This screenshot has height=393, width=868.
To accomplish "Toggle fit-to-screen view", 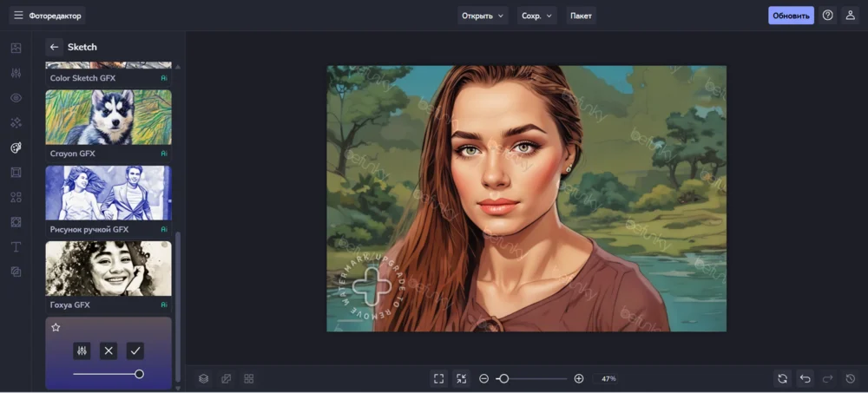I will [438, 378].
